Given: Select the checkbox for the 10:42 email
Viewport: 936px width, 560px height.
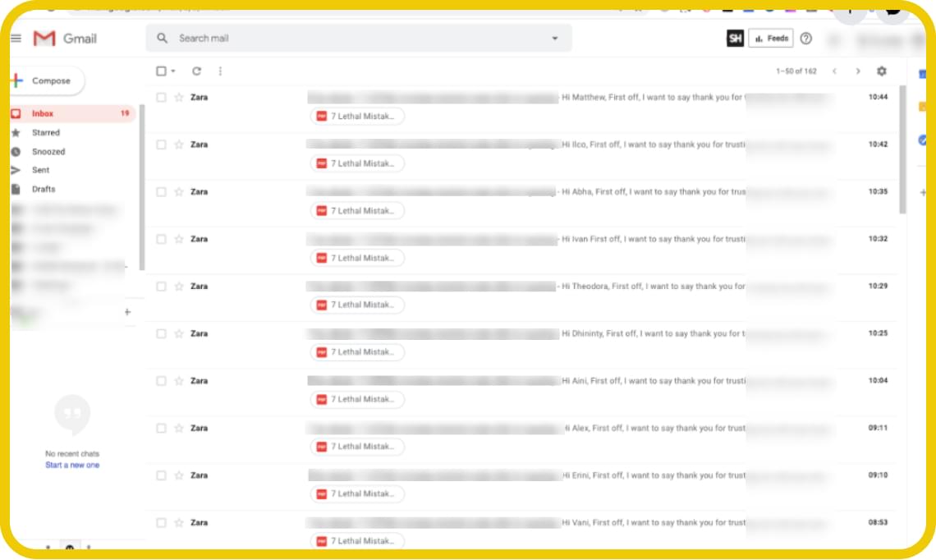Looking at the screenshot, I should (161, 145).
